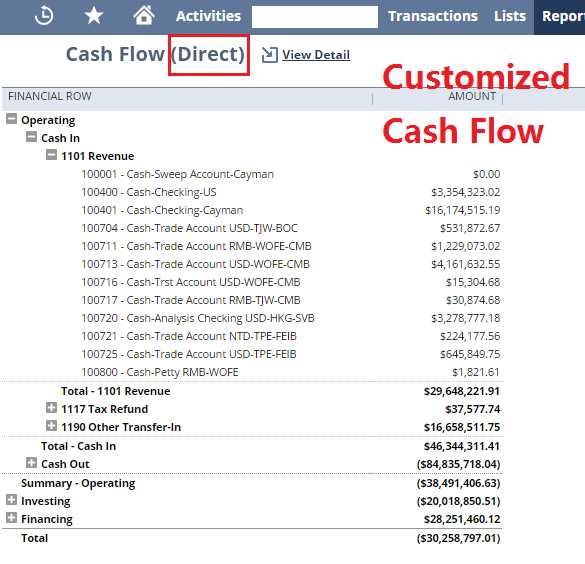Image resolution: width=585 pixels, height=564 pixels.
Task: Click the Cash In total $46,344,311.41
Action: [x=462, y=446]
